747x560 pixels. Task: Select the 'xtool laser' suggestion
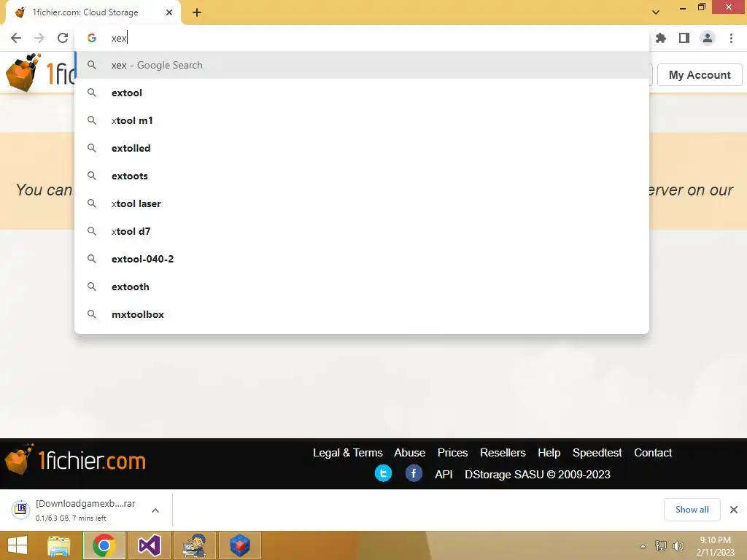point(362,203)
